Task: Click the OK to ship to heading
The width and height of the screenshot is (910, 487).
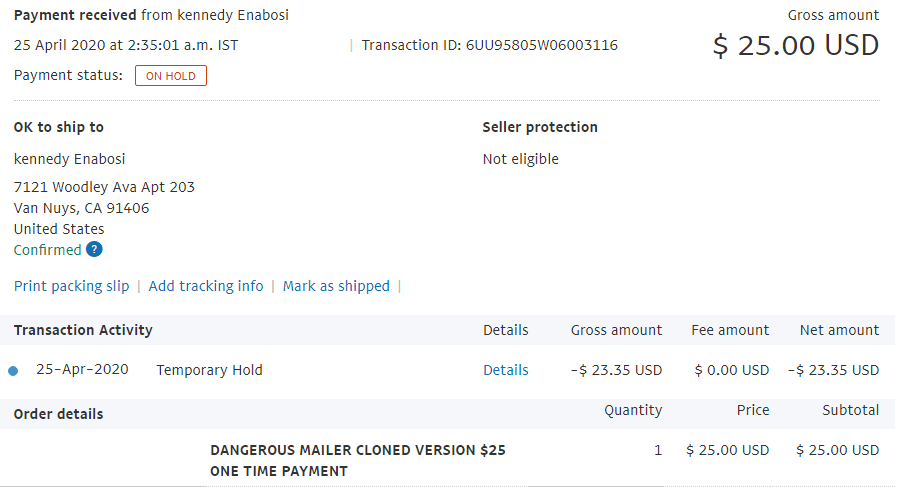Action: (x=59, y=127)
